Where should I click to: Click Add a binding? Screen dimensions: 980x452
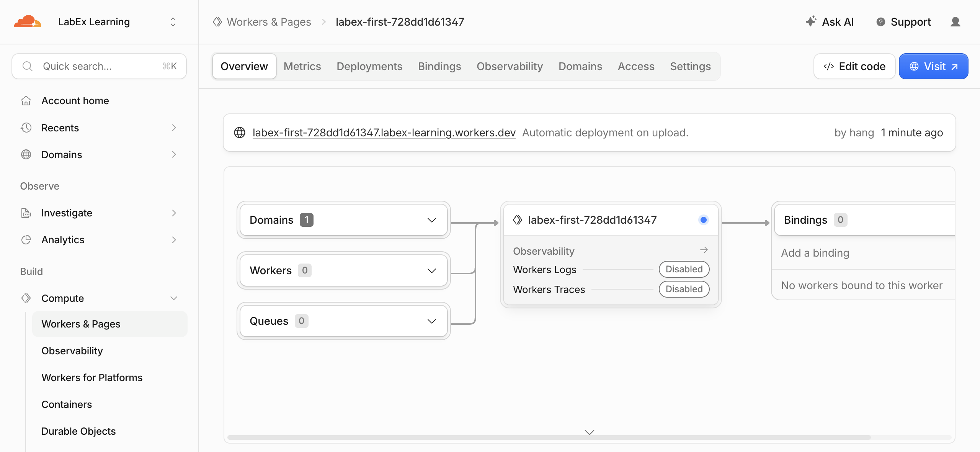(815, 253)
